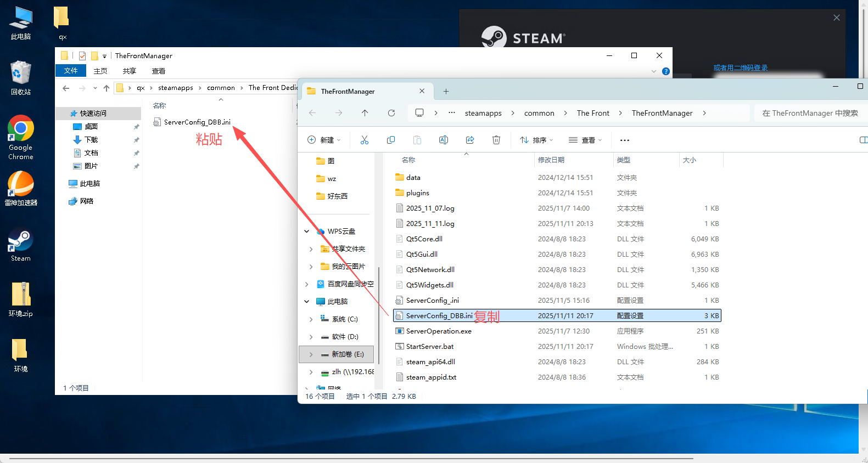This screenshot has height=463, width=868.
Task: Add a new Explorer tab
Action: tap(446, 92)
